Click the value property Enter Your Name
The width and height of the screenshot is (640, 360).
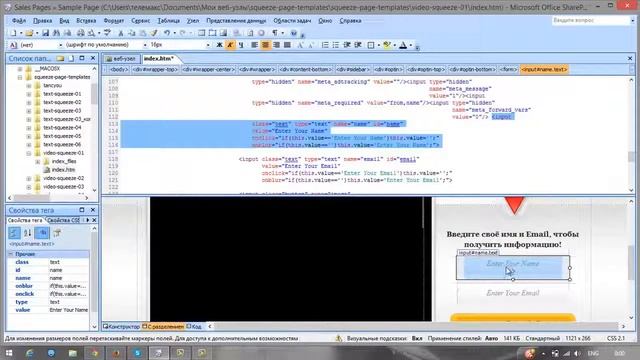[68, 310]
